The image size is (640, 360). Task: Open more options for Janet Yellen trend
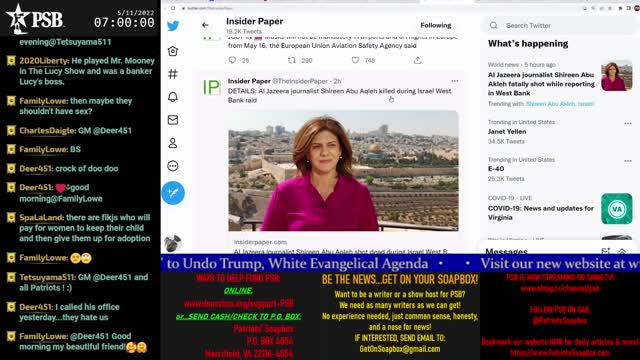tap(628, 123)
